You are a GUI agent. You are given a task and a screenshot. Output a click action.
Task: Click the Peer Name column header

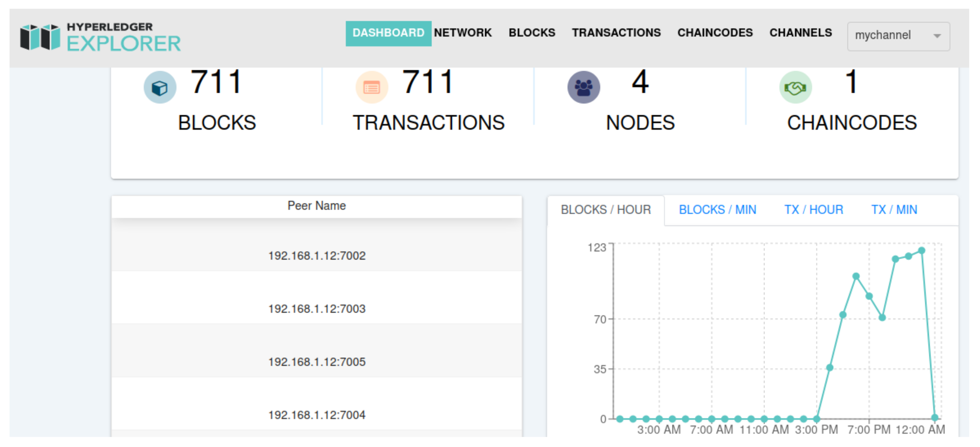(x=317, y=206)
